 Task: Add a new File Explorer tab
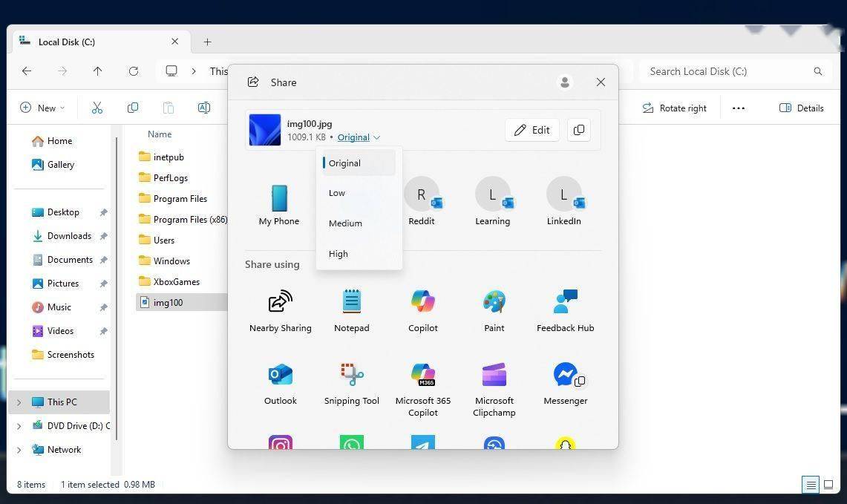207,42
